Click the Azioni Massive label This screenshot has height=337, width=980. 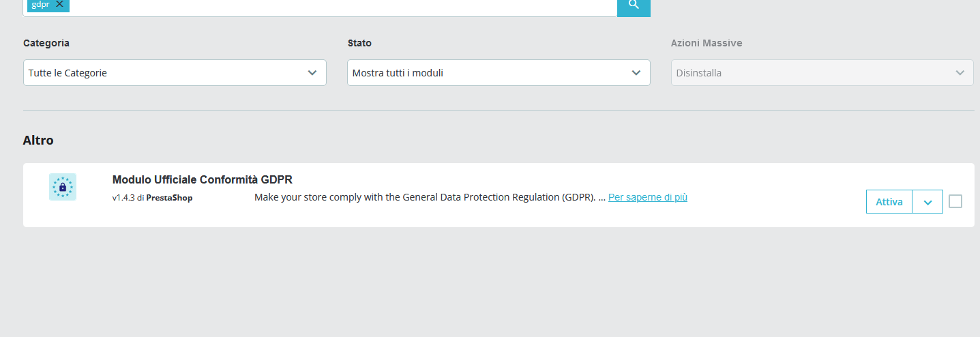706,43
